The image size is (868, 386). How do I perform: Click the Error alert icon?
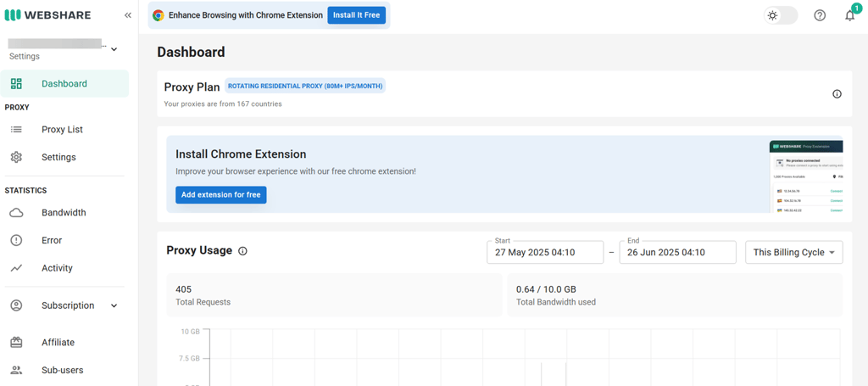(17, 240)
